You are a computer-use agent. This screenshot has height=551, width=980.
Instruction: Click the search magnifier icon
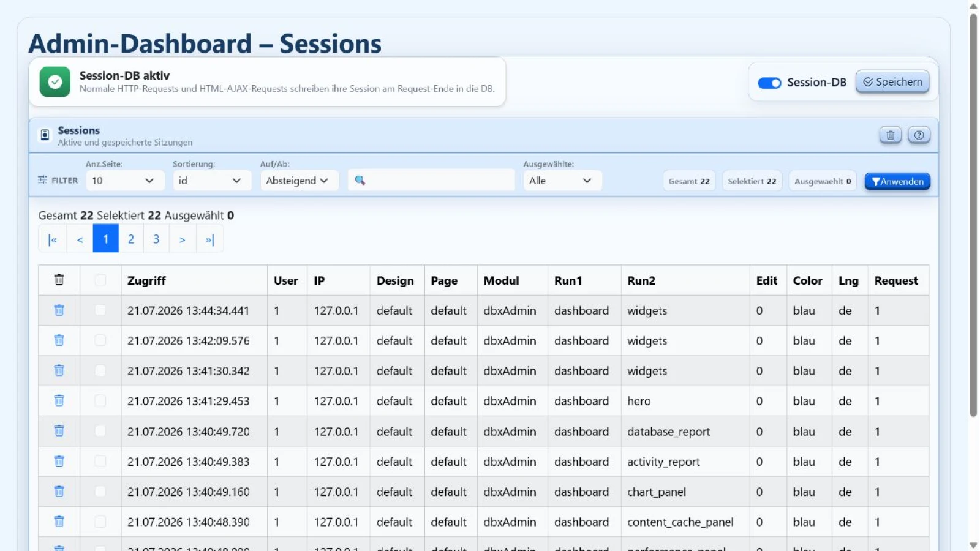(x=360, y=180)
